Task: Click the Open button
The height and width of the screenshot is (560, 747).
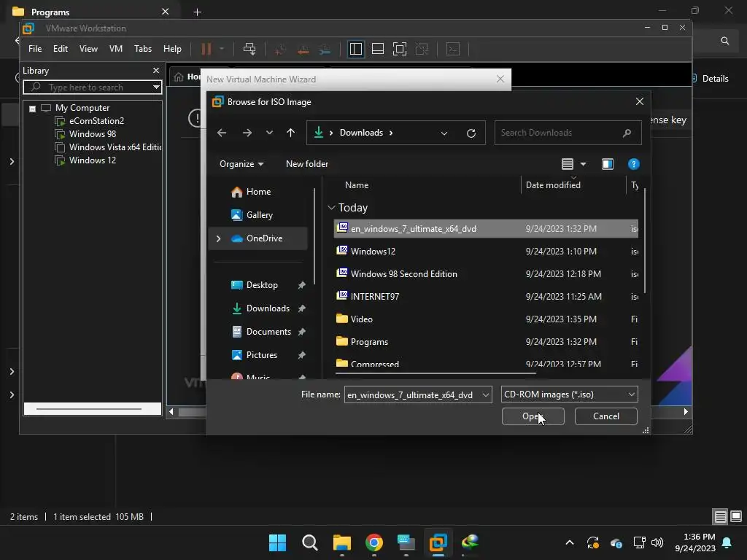Action: [533, 416]
